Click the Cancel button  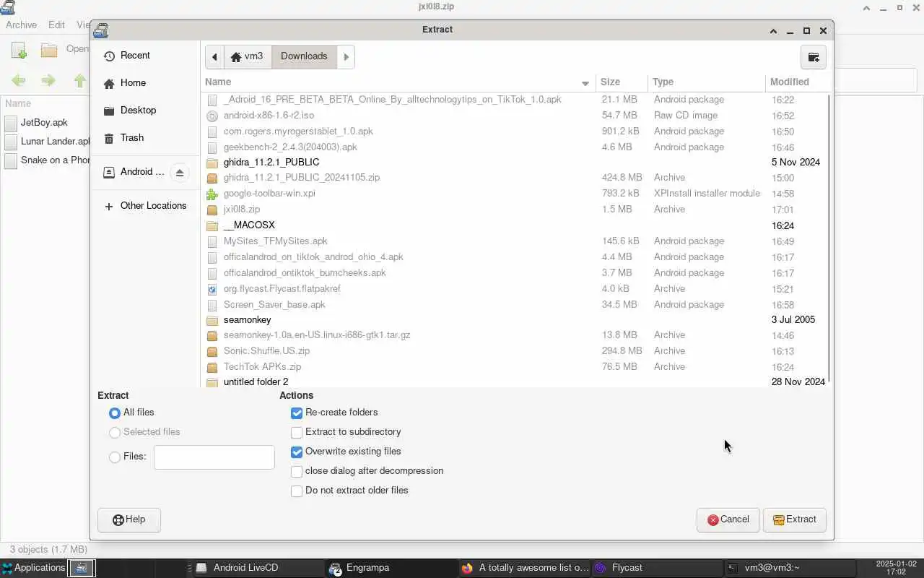tap(728, 519)
